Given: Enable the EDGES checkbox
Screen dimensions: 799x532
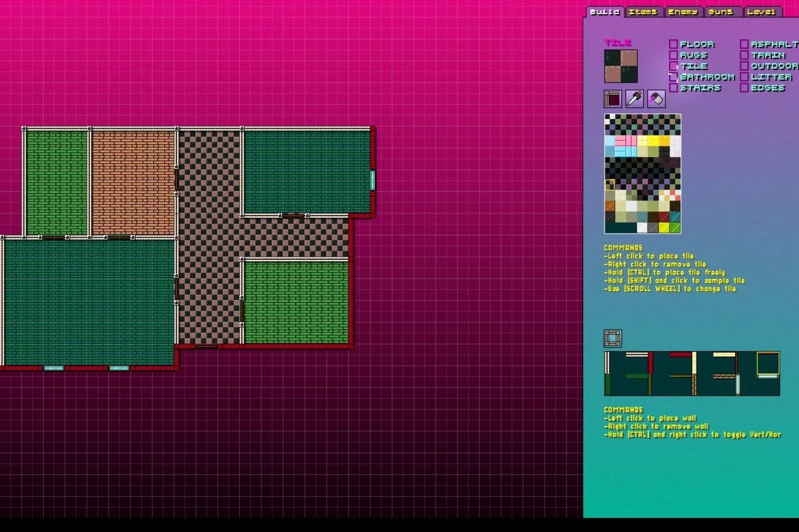Looking at the screenshot, I should [745, 88].
